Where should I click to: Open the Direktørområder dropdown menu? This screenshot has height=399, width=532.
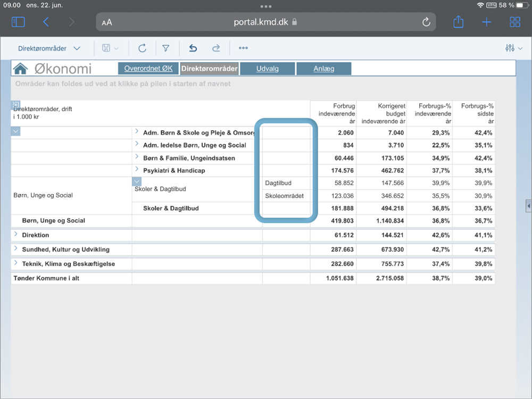[49, 48]
